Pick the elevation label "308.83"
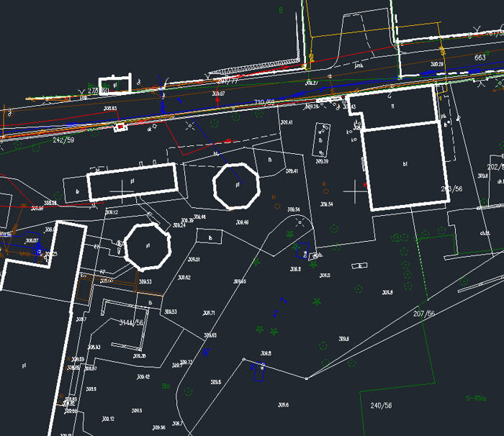The image size is (504, 436). coord(110,108)
